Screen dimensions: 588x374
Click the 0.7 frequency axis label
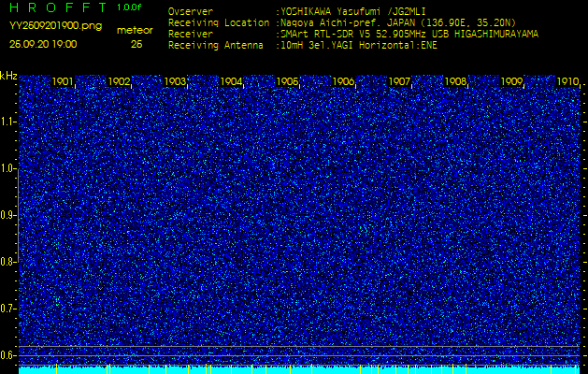coord(7,309)
